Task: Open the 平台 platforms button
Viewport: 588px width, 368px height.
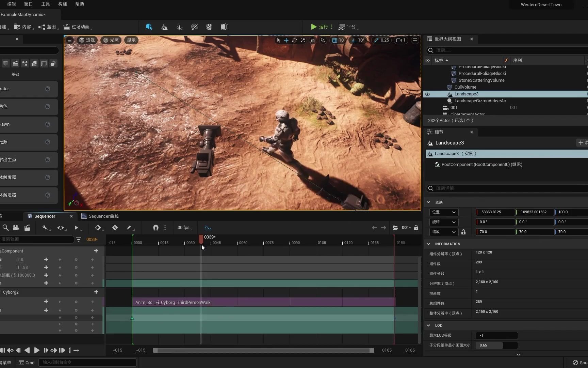Action: point(348,27)
